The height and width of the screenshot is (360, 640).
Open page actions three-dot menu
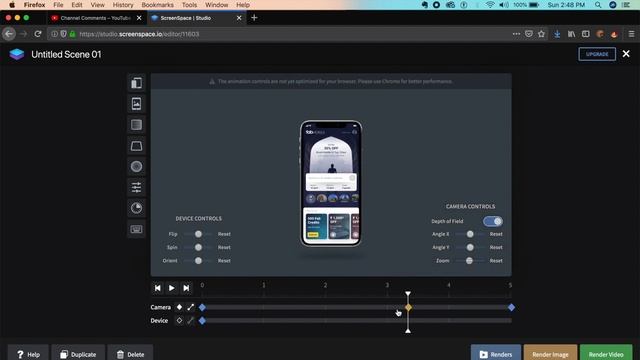[x=516, y=34]
